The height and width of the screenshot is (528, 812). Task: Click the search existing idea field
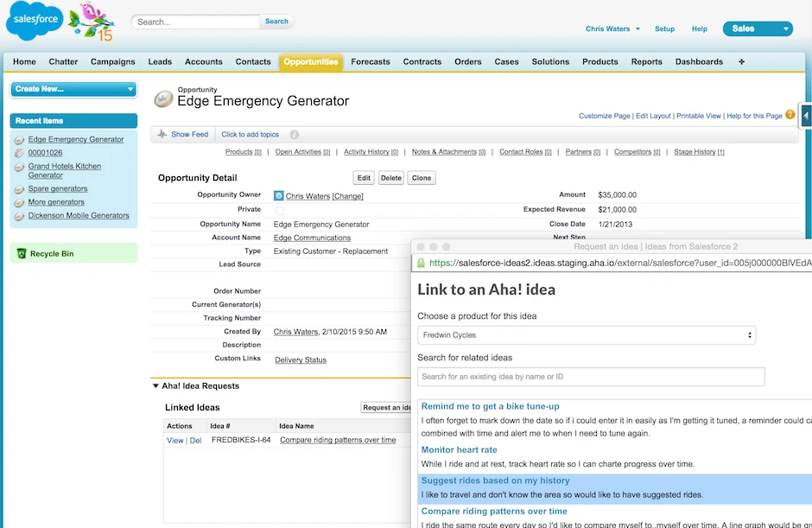pos(591,377)
